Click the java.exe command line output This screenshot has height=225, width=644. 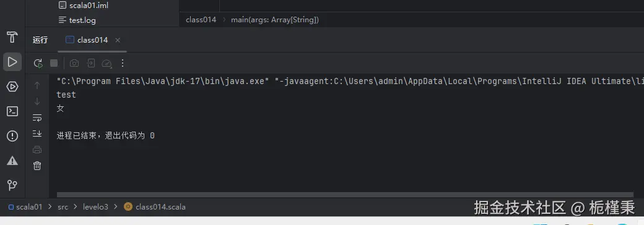(350, 81)
